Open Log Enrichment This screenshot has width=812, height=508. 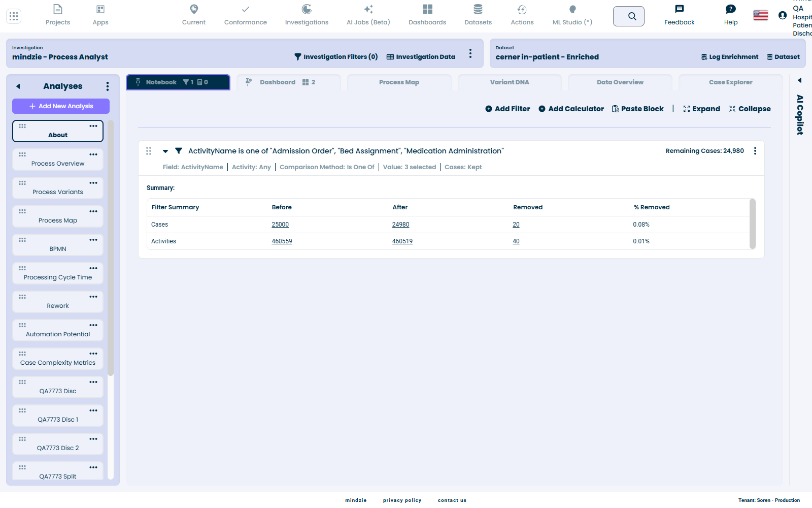pyautogui.click(x=730, y=57)
